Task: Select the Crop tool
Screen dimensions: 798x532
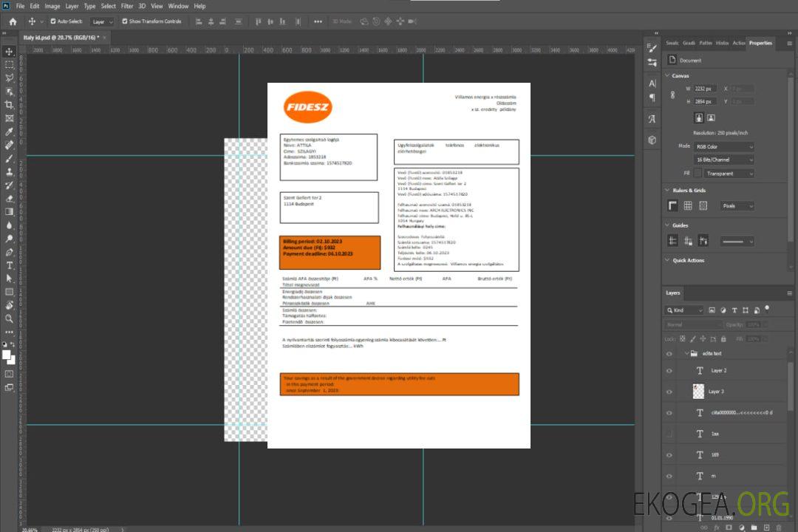Action: coord(9,104)
